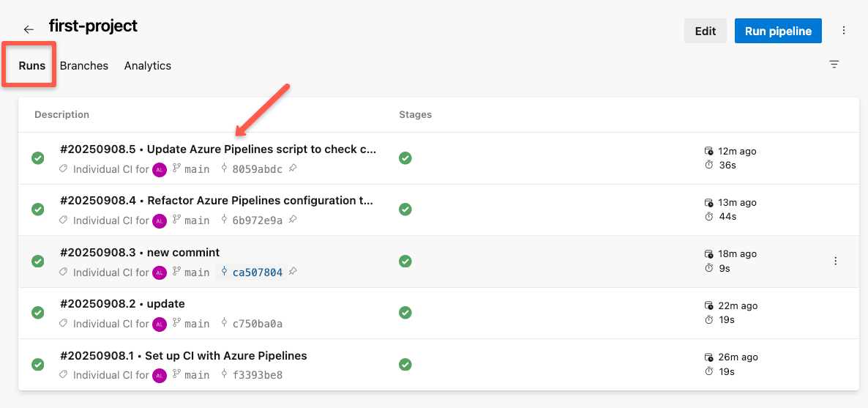Click user avatar AL in run #20250908.5
Image resolution: width=868 pixels, height=408 pixels.
pyautogui.click(x=160, y=170)
